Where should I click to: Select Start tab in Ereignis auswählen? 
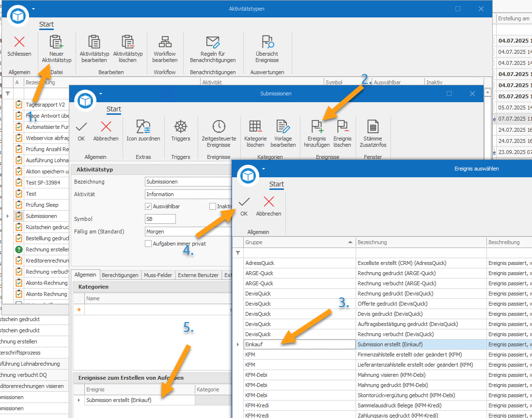click(x=277, y=184)
